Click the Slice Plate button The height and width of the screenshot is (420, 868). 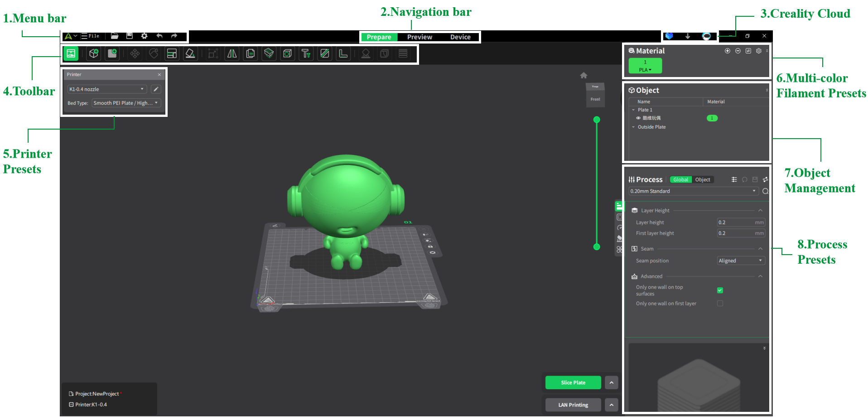coord(573,382)
